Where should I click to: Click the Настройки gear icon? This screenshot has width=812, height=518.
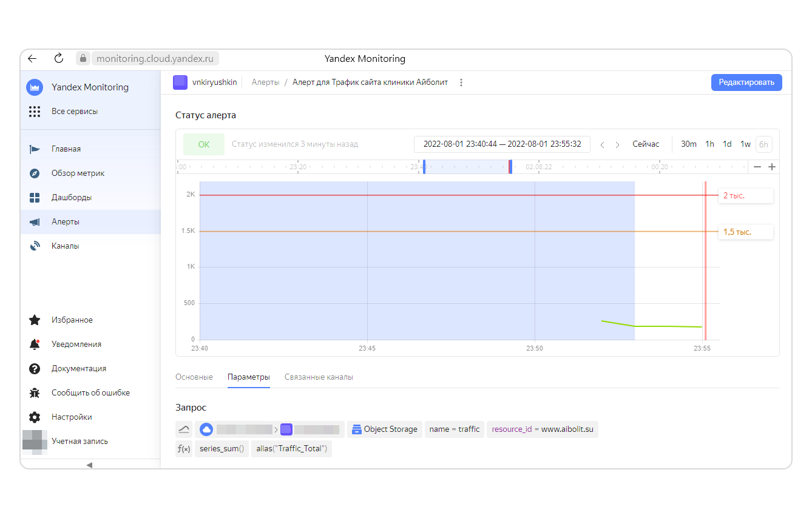point(35,417)
